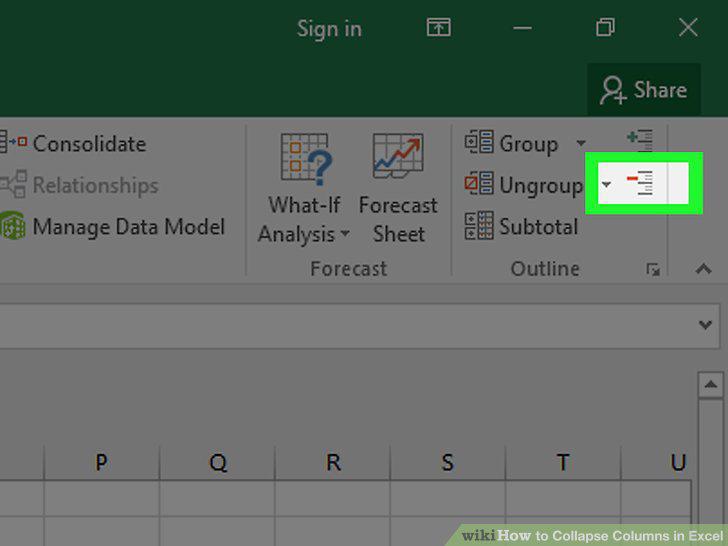Viewport: 728px width, 546px height.
Task: Minimize the Excel window
Action: (x=522, y=28)
